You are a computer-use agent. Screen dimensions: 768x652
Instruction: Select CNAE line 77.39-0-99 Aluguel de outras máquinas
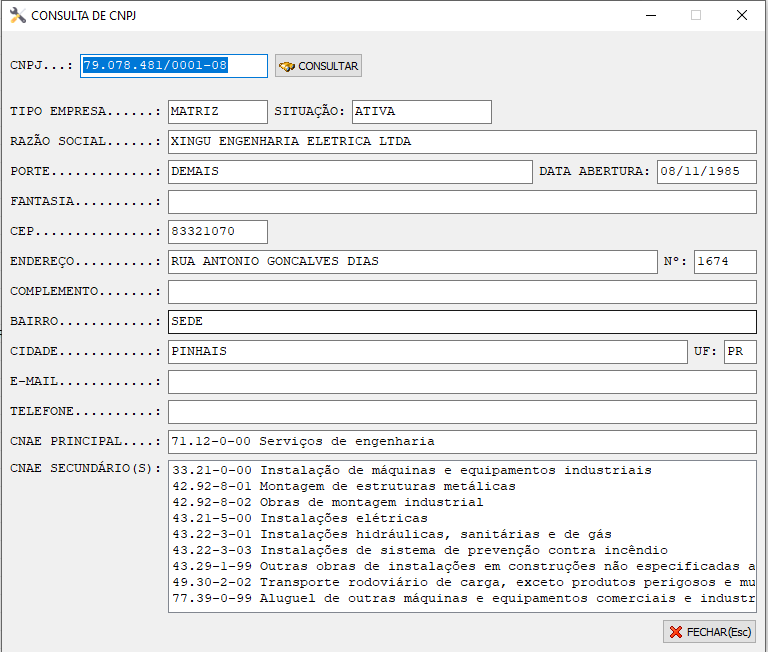pos(463,599)
